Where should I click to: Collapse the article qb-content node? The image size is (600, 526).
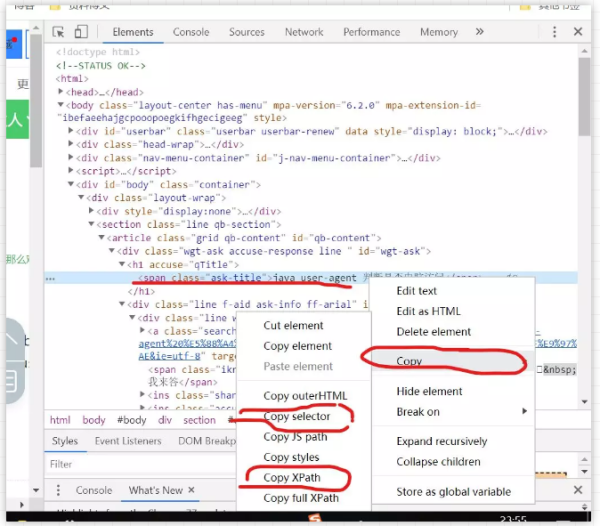click(x=102, y=237)
